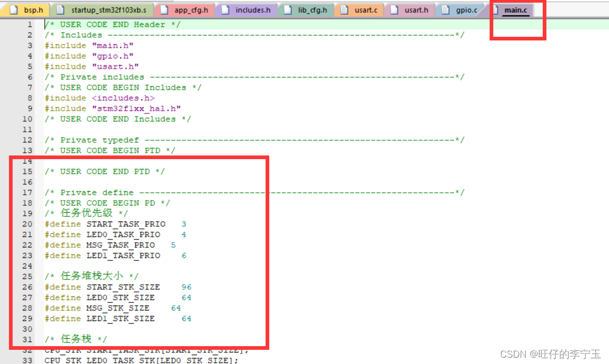
Task: Switch to the app_cfg.h tab
Action: (x=185, y=10)
